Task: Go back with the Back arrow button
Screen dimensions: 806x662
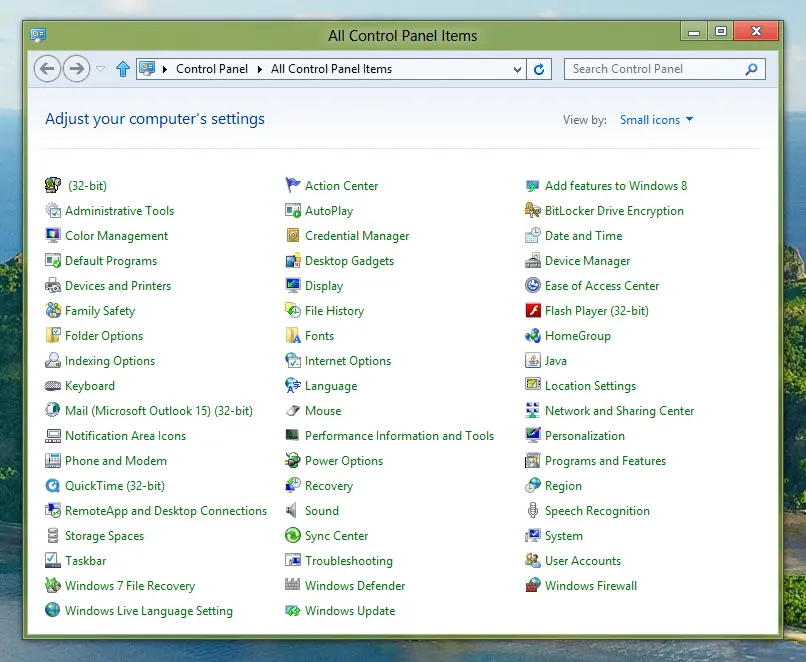Action: click(47, 68)
